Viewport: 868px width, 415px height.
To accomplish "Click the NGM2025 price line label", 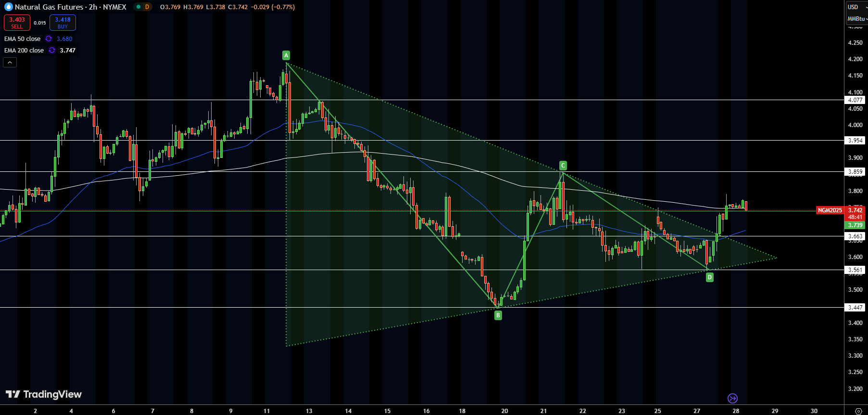I will pyautogui.click(x=830, y=210).
